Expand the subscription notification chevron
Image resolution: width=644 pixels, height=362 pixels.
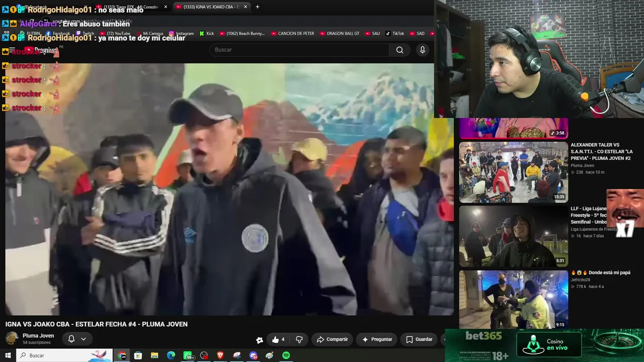point(84,339)
